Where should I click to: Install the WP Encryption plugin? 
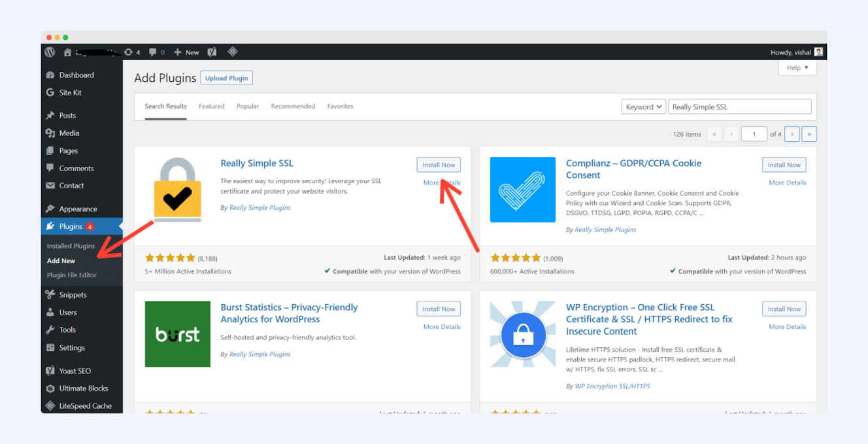(784, 309)
